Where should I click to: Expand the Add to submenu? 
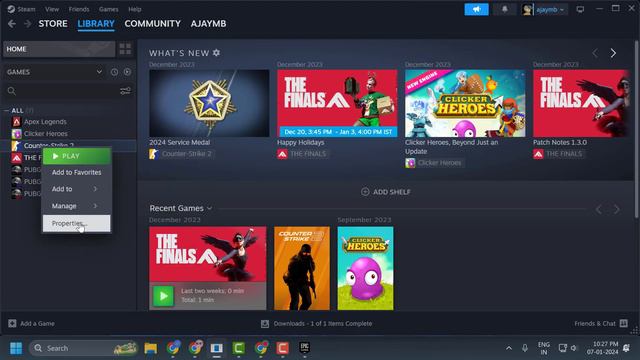coord(77,189)
